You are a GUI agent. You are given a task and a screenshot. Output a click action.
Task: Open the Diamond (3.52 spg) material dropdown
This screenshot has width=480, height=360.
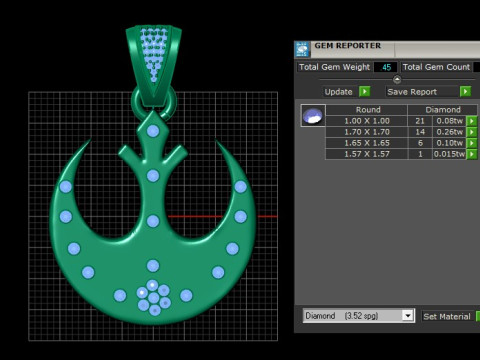(407, 315)
